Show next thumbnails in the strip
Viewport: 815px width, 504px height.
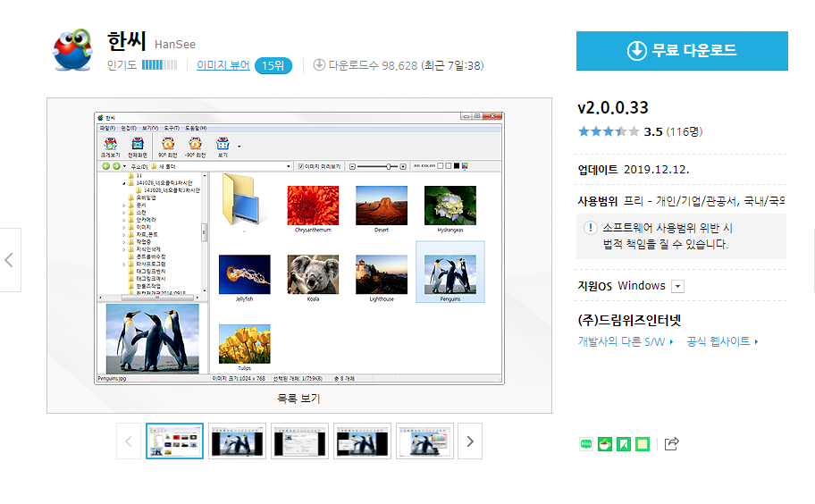click(x=470, y=441)
